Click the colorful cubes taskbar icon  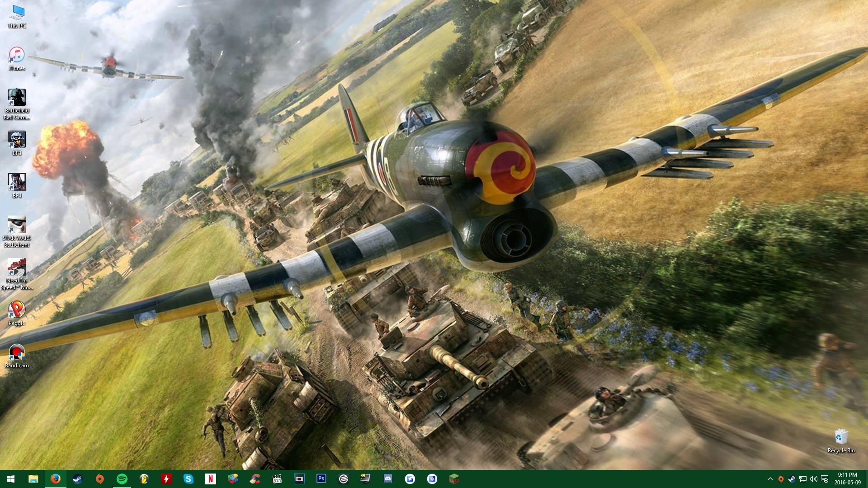233,479
